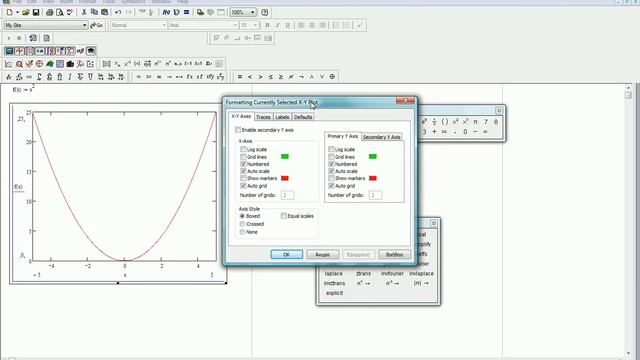Open the My Site resource dropdown
Image resolution: width=640 pixels, height=360 pixels.
(x=84, y=25)
